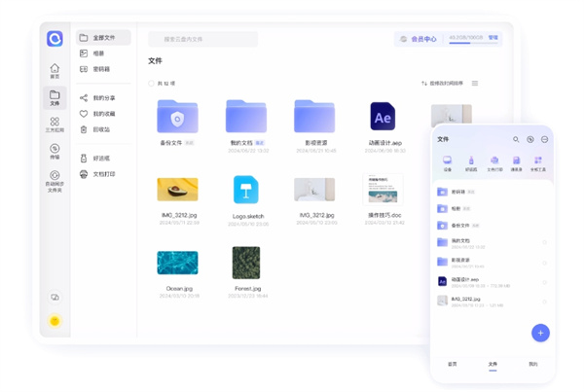Open the bottle shortcut in phone panel
584x392 pixels.
pyautogui.click(x=471, y=163)
